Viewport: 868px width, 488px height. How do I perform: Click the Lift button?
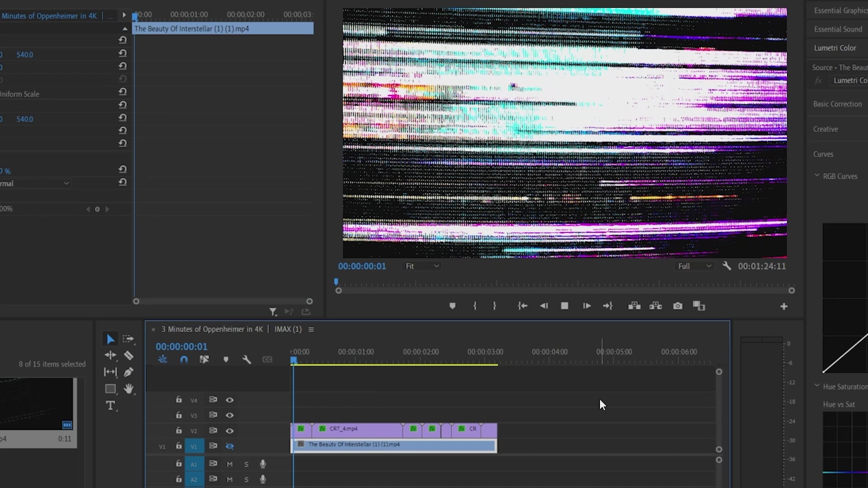(634, 306)
